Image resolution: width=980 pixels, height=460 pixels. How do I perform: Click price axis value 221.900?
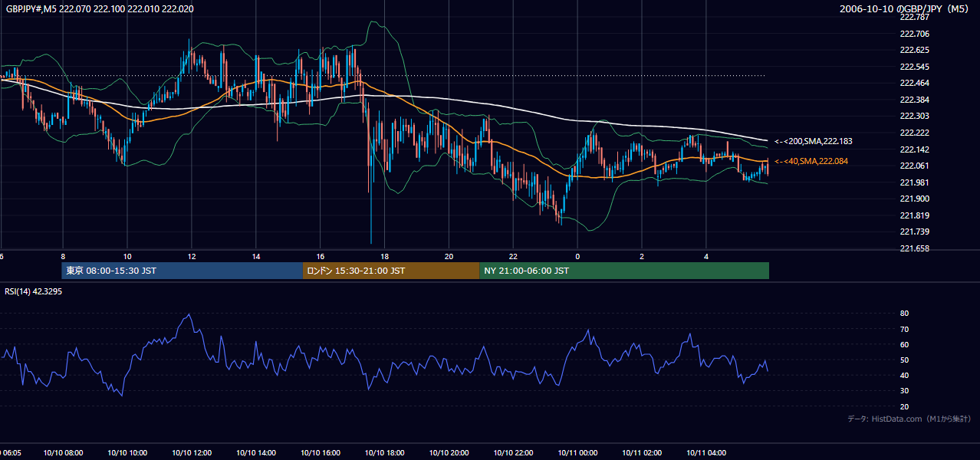coord(914,199)
